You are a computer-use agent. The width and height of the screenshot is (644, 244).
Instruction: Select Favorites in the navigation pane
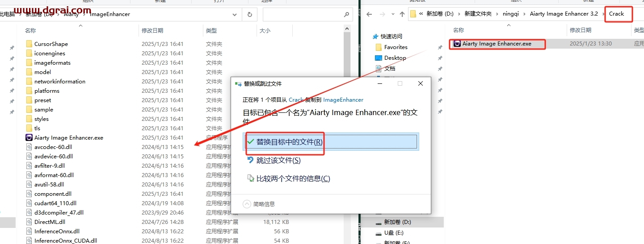[x=396, y=47]
